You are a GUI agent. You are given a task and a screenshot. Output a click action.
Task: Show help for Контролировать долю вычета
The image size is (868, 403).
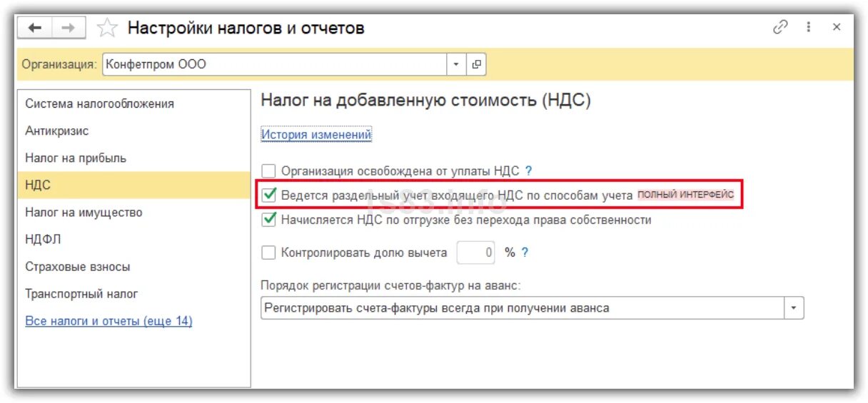tap(525, 252)
